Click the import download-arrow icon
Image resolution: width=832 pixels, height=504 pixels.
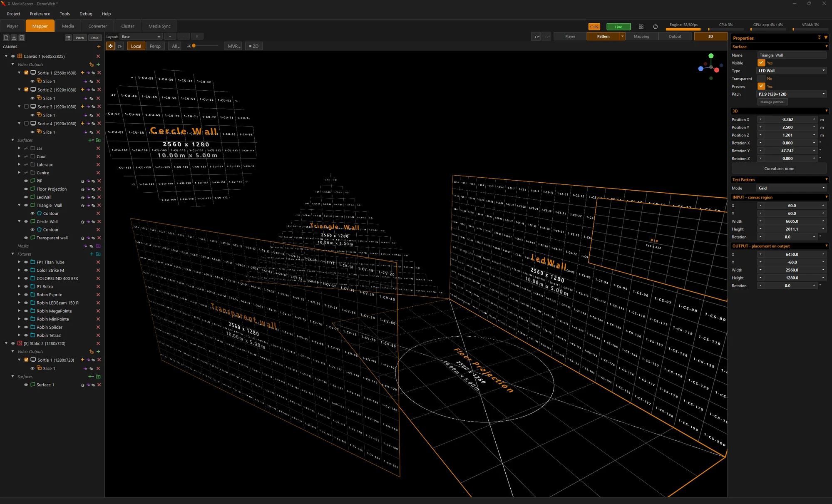pyautogui.click(x=14, y=37)
